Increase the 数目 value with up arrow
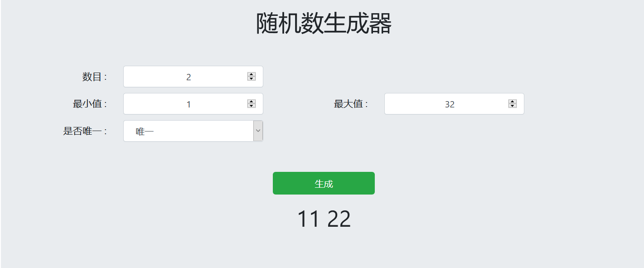The width and height of the screenshot is (644, 268). coord(252,74)
